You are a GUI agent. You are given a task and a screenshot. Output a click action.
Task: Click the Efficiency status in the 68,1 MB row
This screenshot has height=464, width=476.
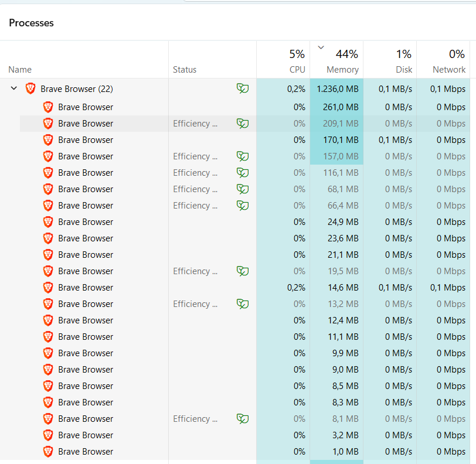click(195, 189)
